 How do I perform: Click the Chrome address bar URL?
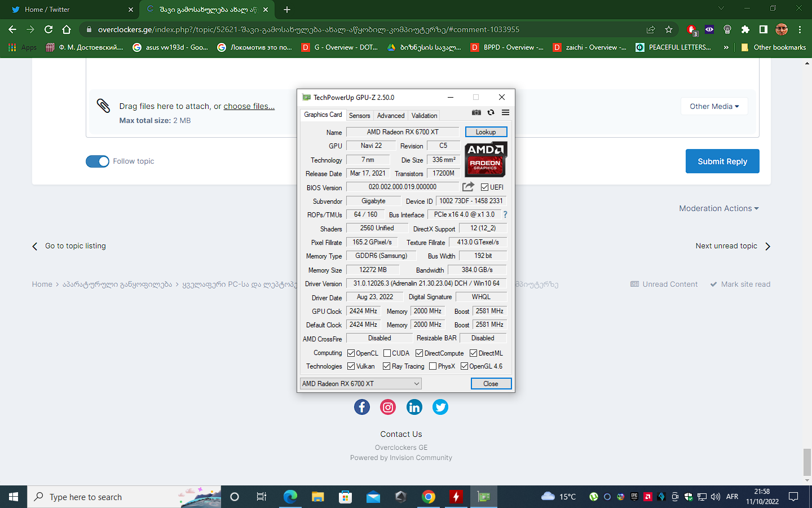(x=309, y=29)
